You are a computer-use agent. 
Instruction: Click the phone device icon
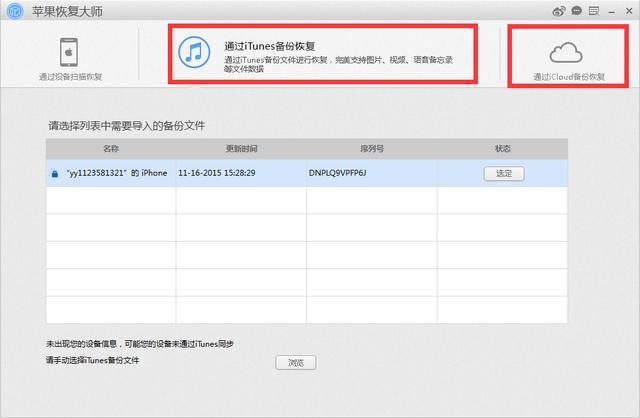click(x=69, y=52)
